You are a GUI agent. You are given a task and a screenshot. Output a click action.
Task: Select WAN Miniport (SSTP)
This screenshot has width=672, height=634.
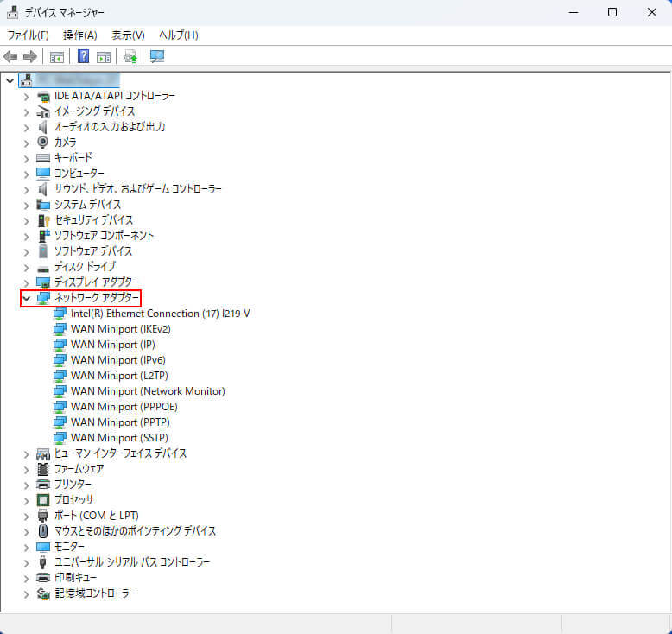coord(119,438)
